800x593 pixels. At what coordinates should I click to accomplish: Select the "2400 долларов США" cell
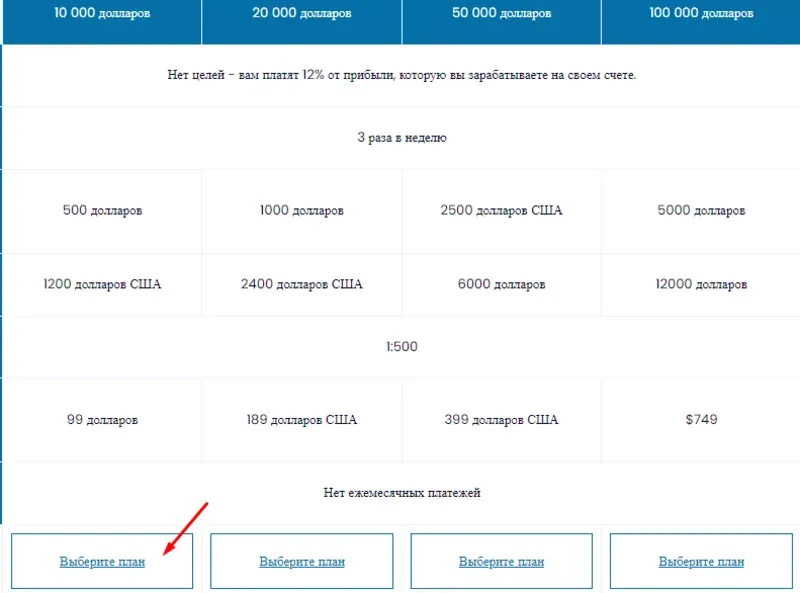coord(302,284)
